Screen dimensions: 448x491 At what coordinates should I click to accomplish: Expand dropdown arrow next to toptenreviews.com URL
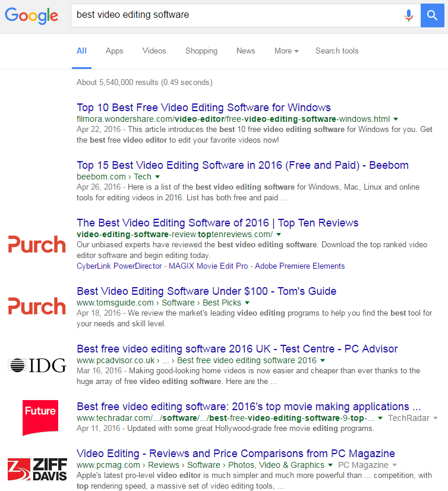pos(279,235)
